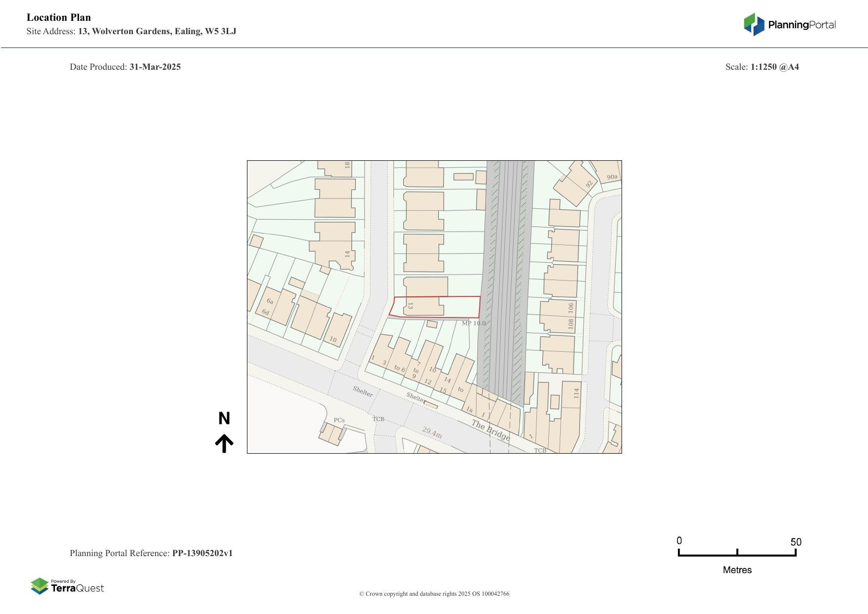Click the striped railway track corridor
This screenshot has height=614, width=868.
click(505, 277)
